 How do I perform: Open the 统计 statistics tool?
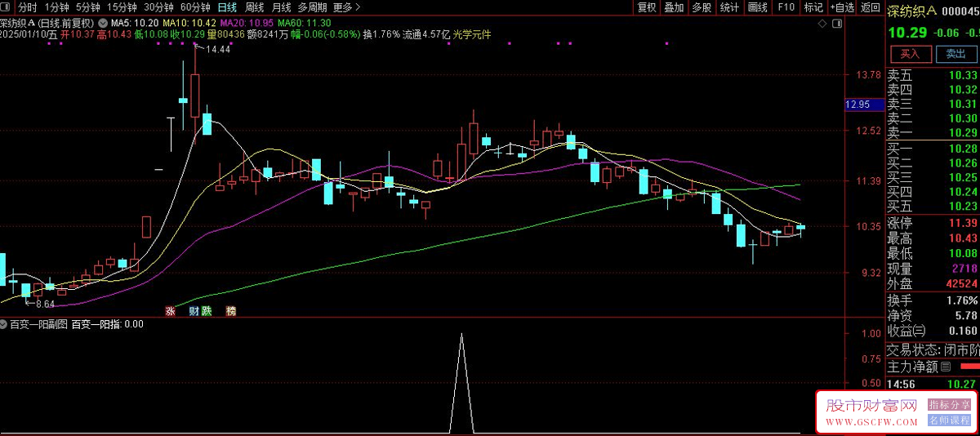[x=729, y=7]
